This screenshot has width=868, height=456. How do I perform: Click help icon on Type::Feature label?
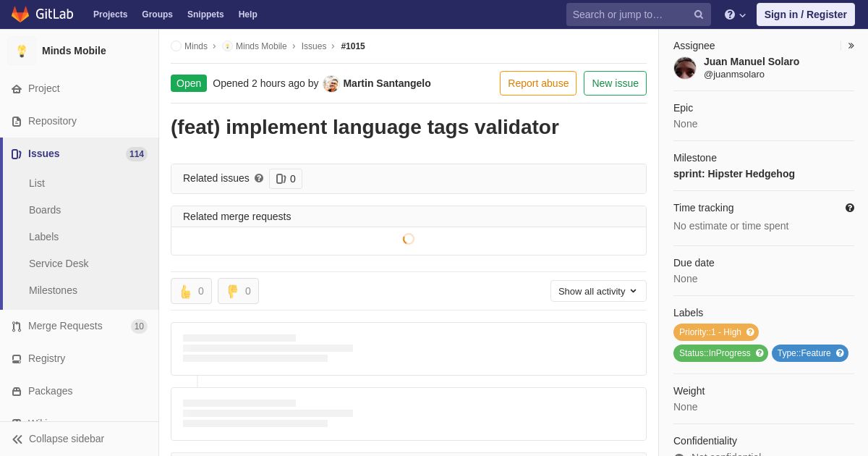(840, 353)
